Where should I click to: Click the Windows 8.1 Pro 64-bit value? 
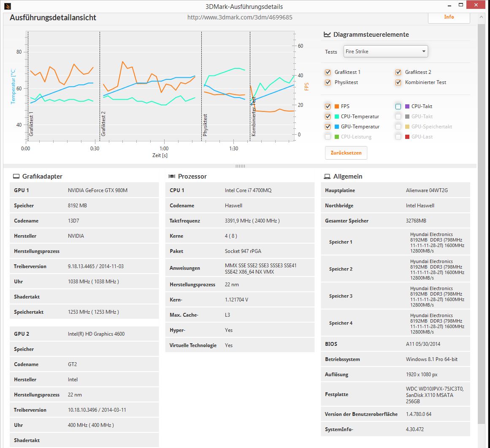click(x=432, y=359)
